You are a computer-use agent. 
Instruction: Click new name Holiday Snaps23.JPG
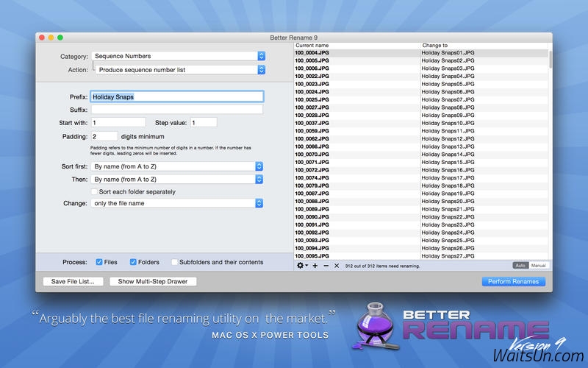tap(448, 225)
